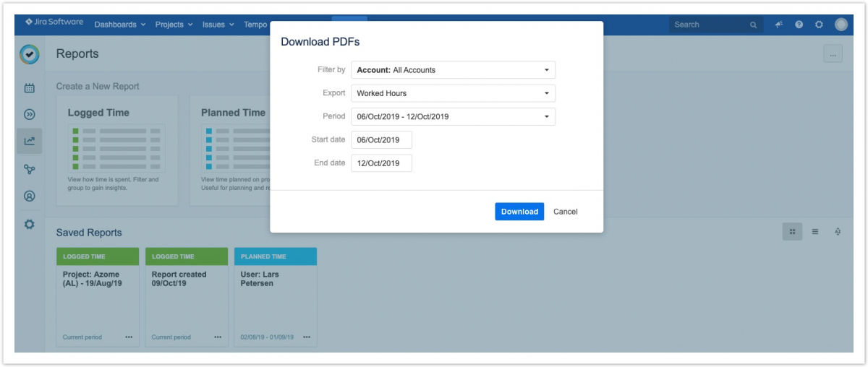Switch saved reports to list view
The image size is (868, 367).
[814, 232]
